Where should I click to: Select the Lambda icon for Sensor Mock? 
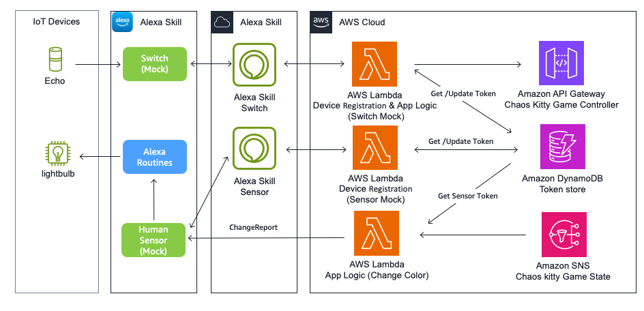pos(375,149)
